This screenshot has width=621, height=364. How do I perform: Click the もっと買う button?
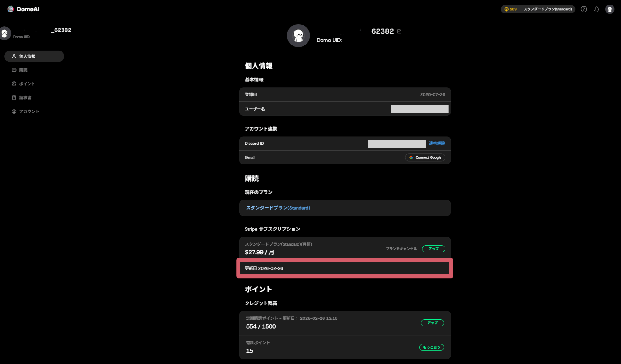tap(431, 347)
